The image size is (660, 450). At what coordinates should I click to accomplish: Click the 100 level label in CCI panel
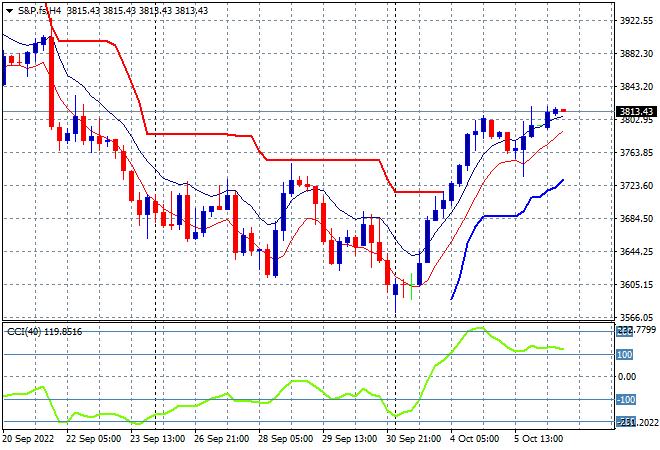[624, 354]
